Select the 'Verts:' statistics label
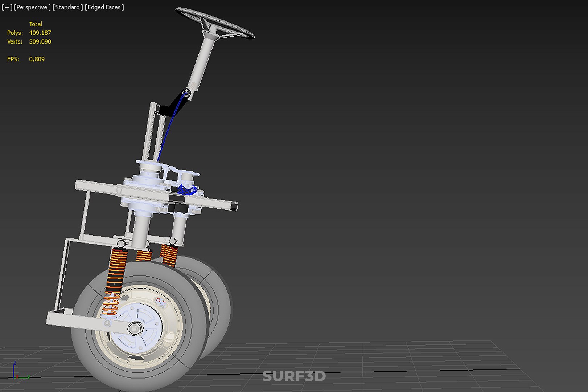The image size is (588, 392). point(15,42)
